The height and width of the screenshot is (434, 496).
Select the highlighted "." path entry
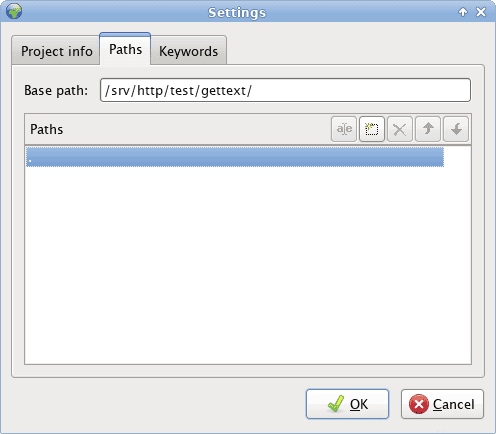pyautogui.click(x=235, y=157)
